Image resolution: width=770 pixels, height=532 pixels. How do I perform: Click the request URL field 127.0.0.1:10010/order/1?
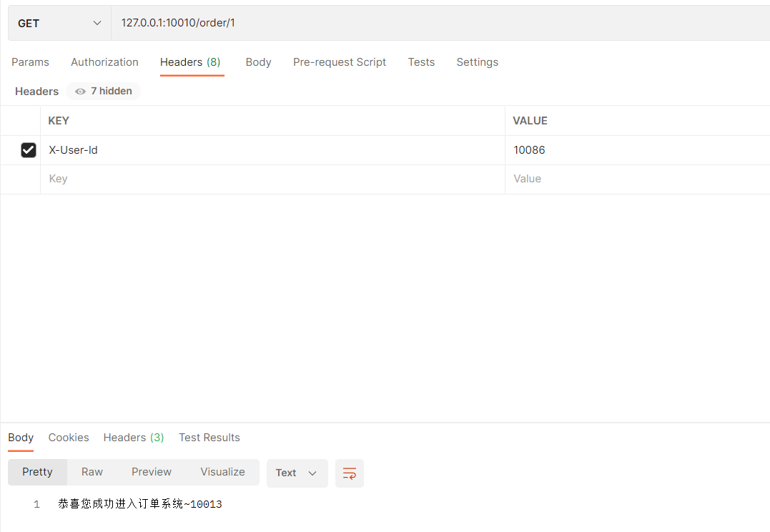(440, 23)
